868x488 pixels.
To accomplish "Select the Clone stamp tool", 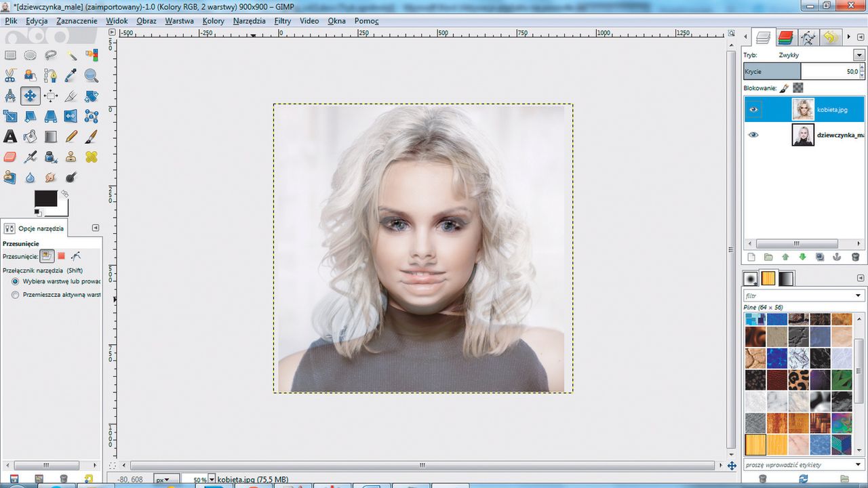I will tap(71, 157).
